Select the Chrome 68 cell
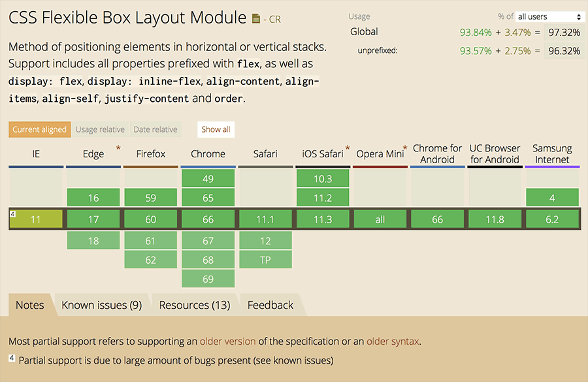The height and width of the screenshot is (382, 588). click(x=208, y=259)
